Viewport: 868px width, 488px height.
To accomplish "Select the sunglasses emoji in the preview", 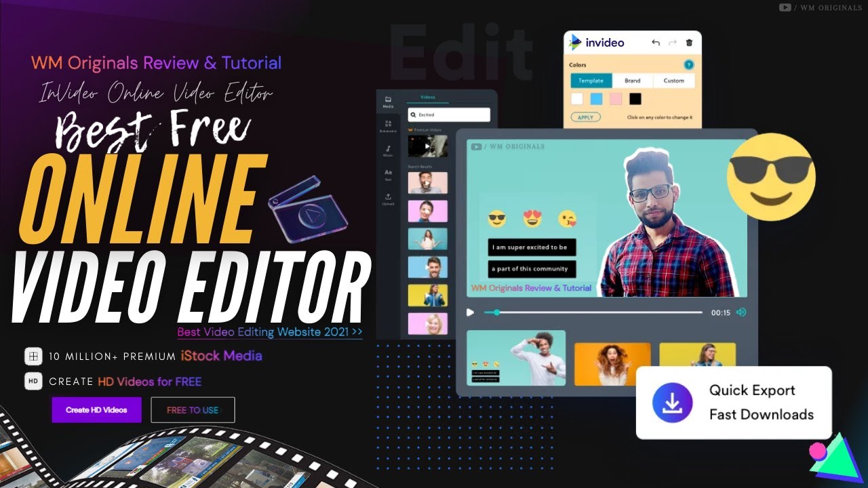I will pyautogui.click(x=497, y=220).
